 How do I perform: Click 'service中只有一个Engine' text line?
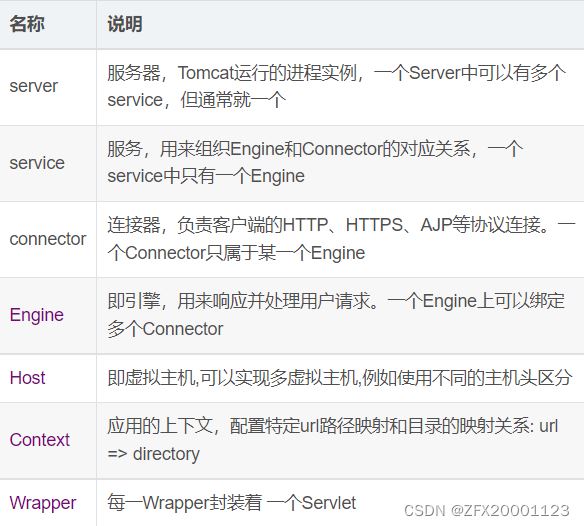[206, 176]
